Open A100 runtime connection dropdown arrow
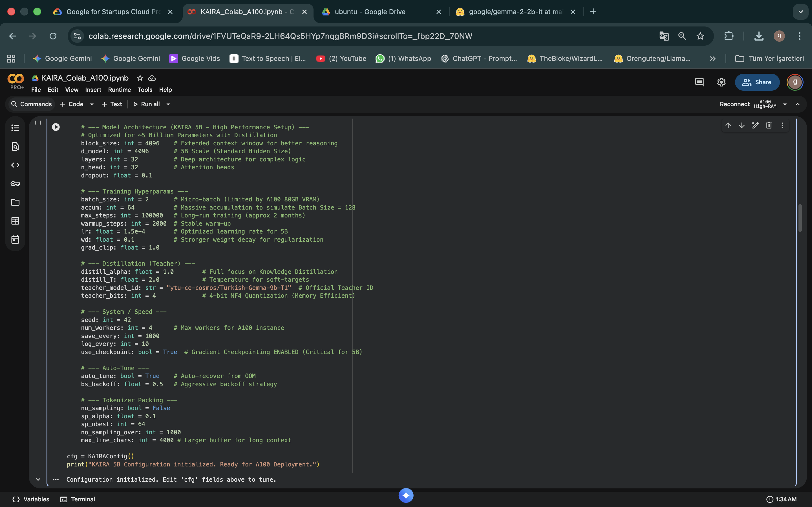The height and width of the screenshot is (507, 812). 785,104
